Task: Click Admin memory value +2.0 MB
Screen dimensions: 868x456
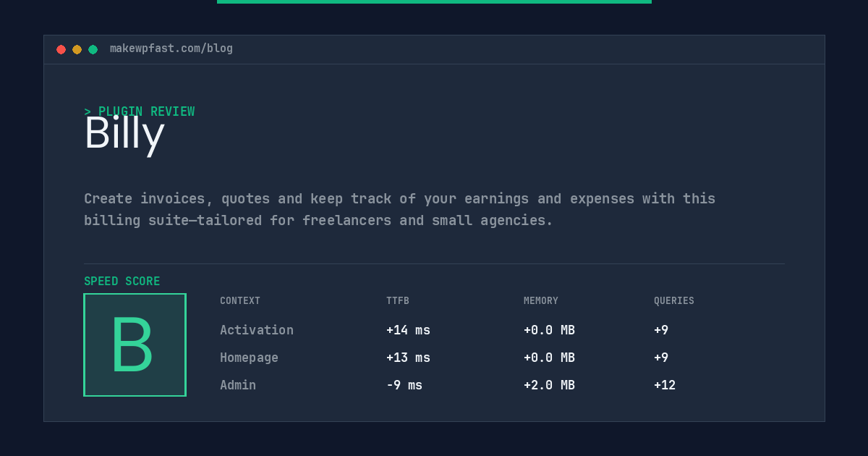Action: pos(549,385)
